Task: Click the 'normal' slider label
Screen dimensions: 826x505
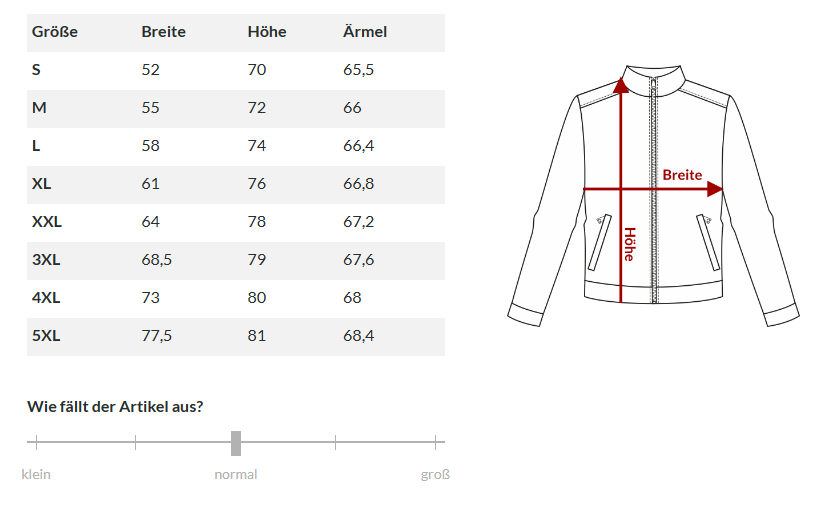Action: pos(236,474)
